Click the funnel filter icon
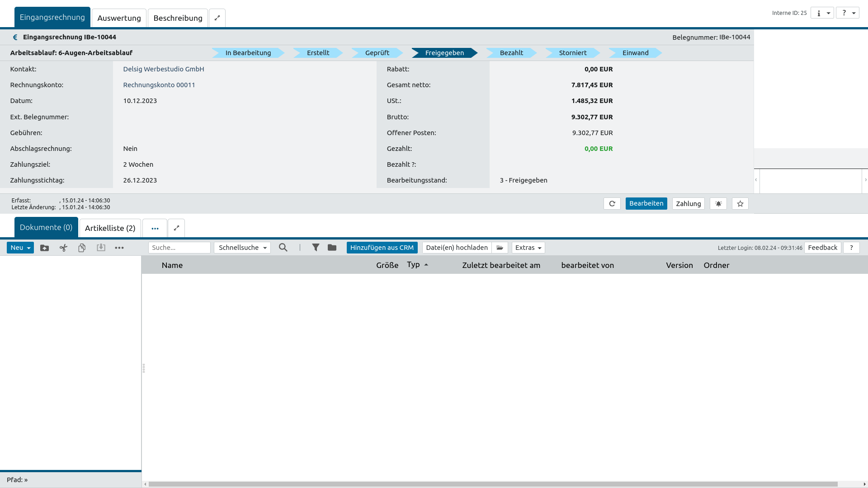This screenshot has height=488, width=868. pyautogui.click(x=316, y=248)
